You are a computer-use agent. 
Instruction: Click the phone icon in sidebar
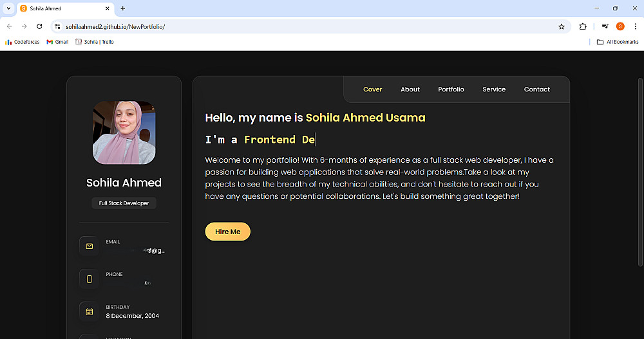(x=90, y=279)
